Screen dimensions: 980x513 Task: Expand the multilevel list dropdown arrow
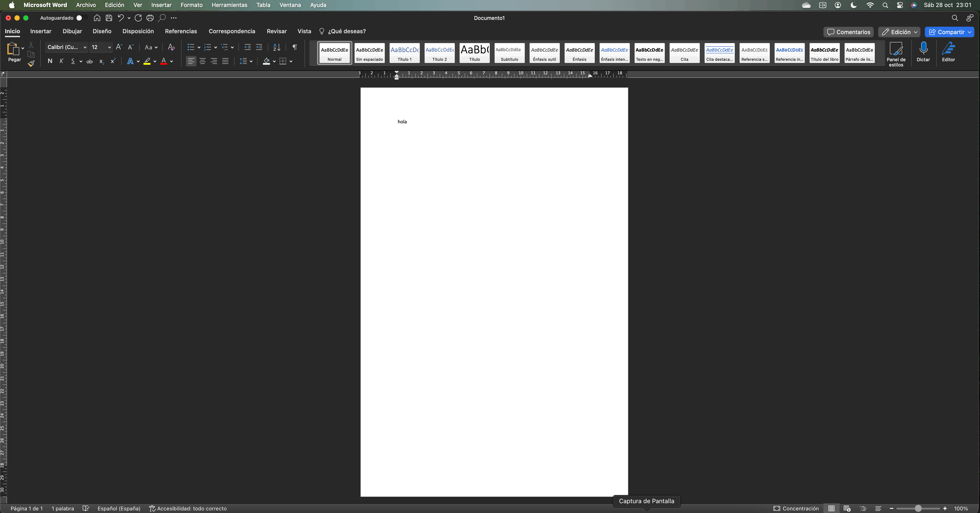(232, 47)
